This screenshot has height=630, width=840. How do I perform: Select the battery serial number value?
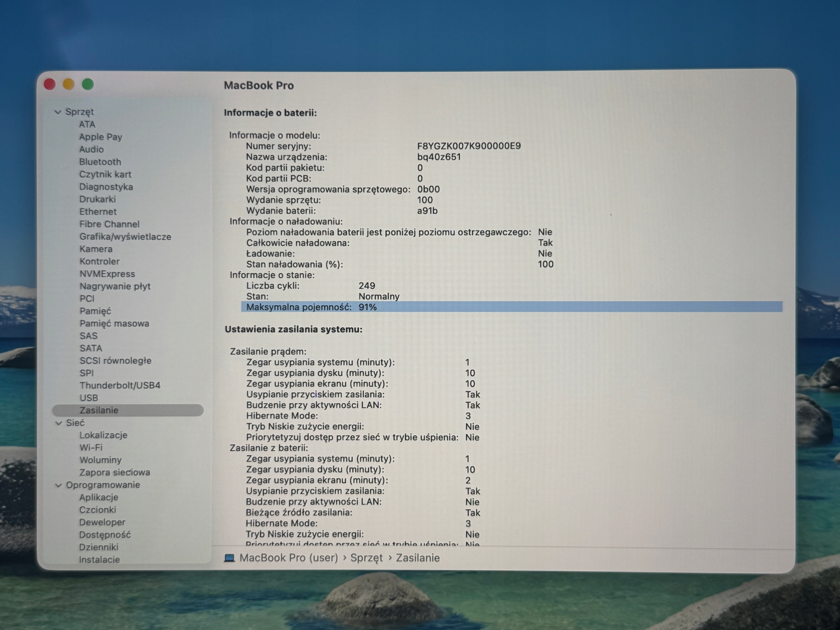coord(469,146)
